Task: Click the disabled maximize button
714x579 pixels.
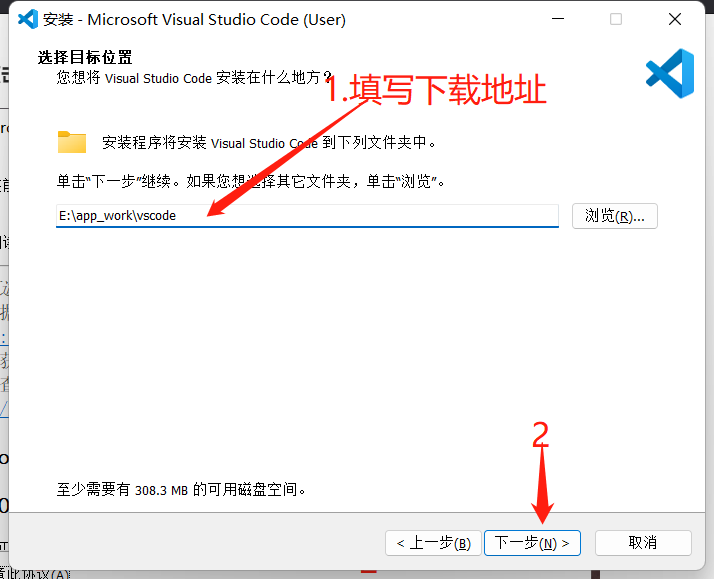Action: (x=616, y=19)
